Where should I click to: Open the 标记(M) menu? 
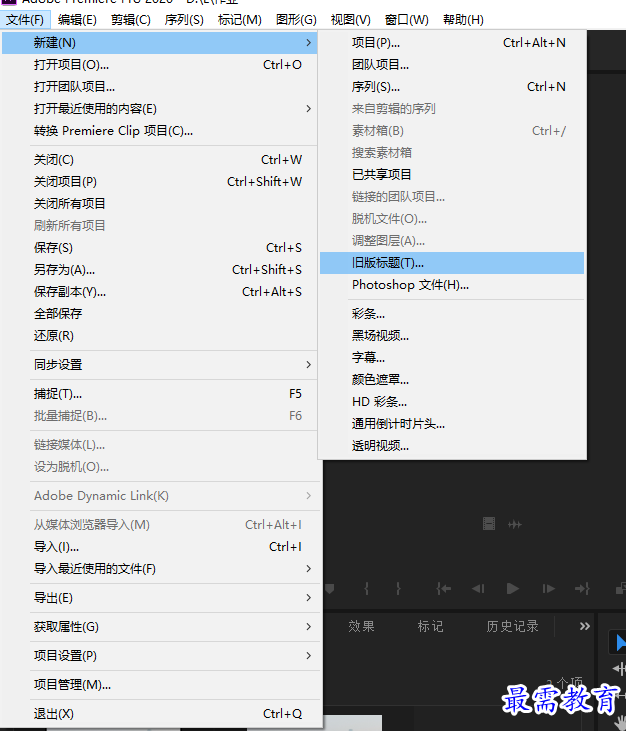(240, 20)
